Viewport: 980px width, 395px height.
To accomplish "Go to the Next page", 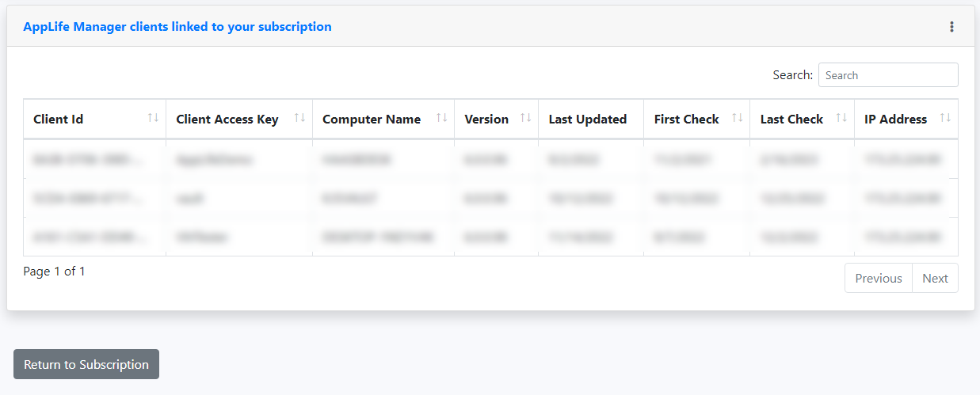I will [935, 278].
